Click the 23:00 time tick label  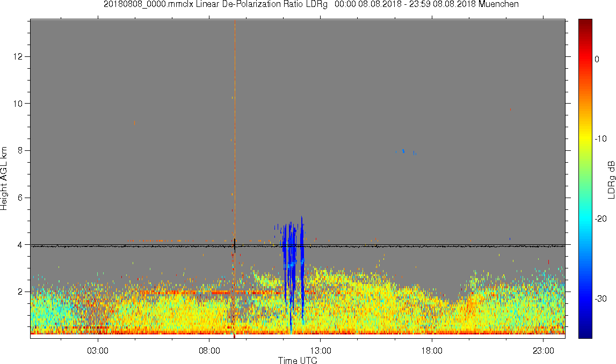543,351
